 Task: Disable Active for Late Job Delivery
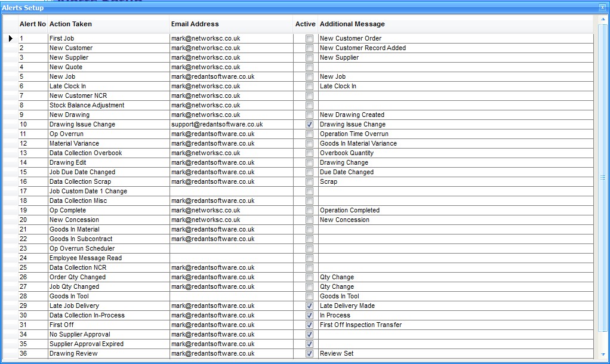coord(309,306)
